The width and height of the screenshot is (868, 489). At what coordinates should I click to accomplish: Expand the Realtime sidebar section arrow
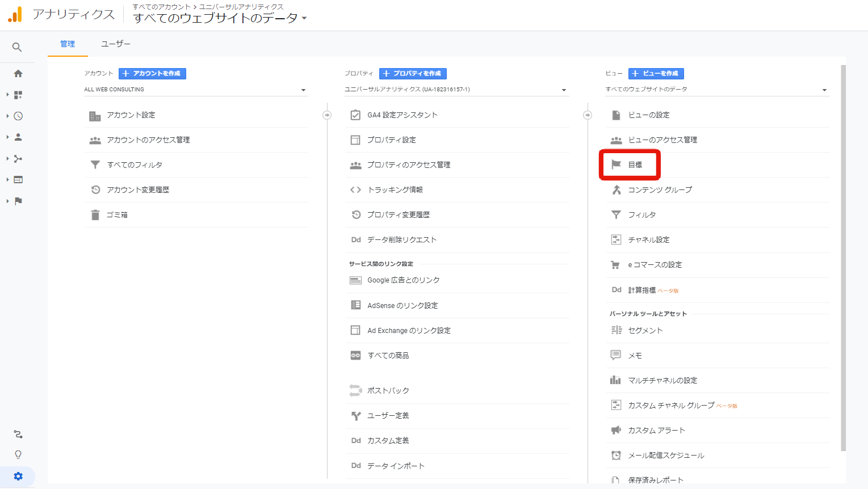(7, 116)
